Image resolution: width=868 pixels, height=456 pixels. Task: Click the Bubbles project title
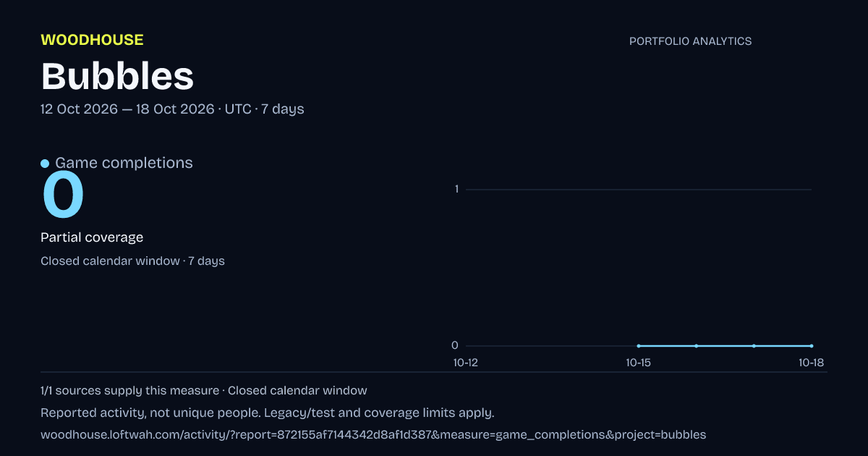(117, 75)
